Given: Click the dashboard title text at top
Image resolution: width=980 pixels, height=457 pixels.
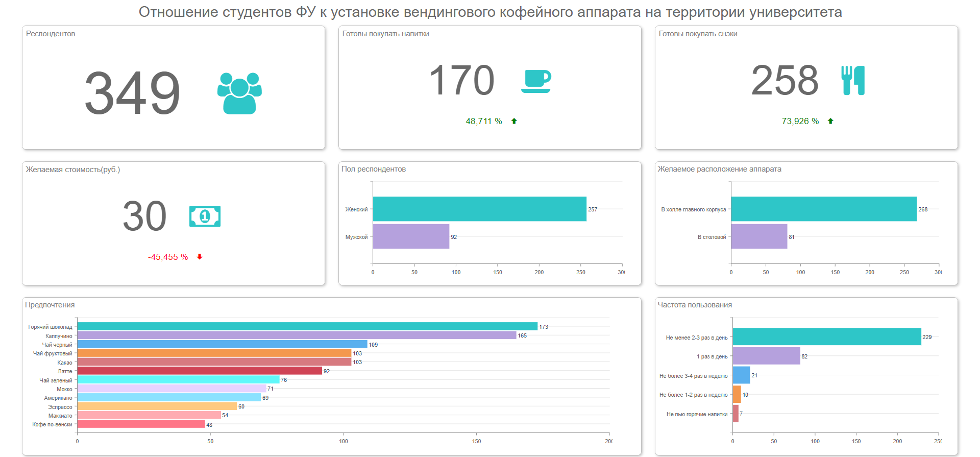Looking at the screenshot, I should pos(490,12).
